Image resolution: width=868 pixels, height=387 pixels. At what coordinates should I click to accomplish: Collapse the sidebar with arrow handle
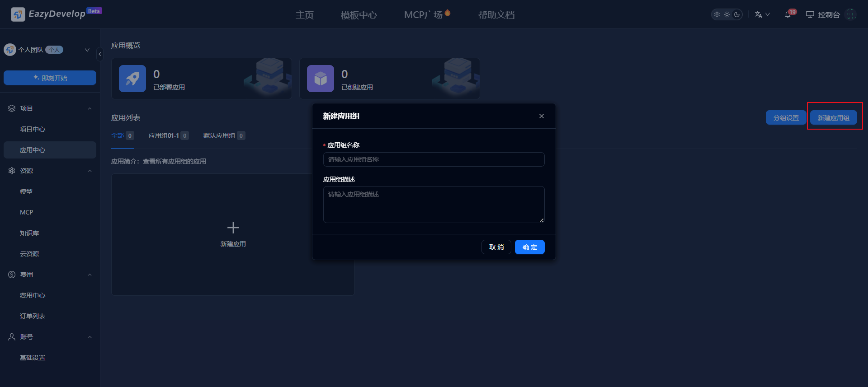[100, 54]
